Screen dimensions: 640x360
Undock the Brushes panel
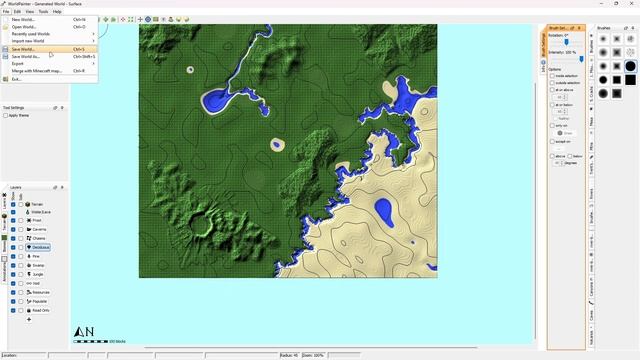pyautogui.click(x=626, y=28)
